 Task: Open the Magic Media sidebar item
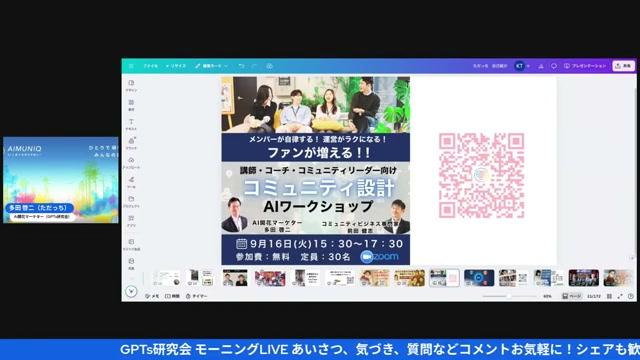[131, 244]
